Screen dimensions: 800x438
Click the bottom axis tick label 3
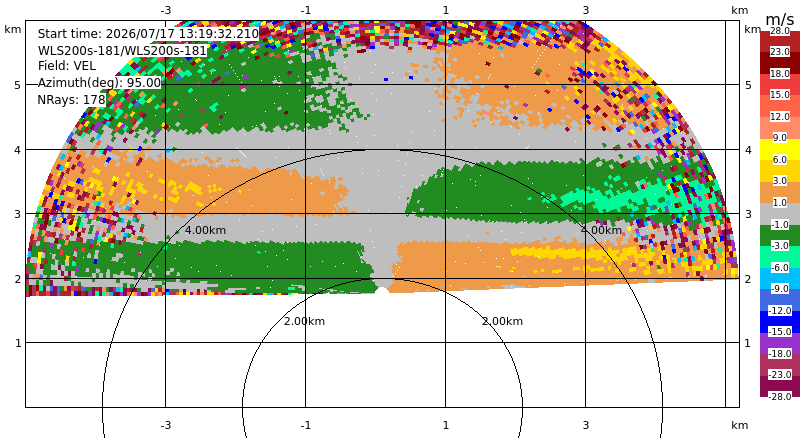[x=586, y=425]
